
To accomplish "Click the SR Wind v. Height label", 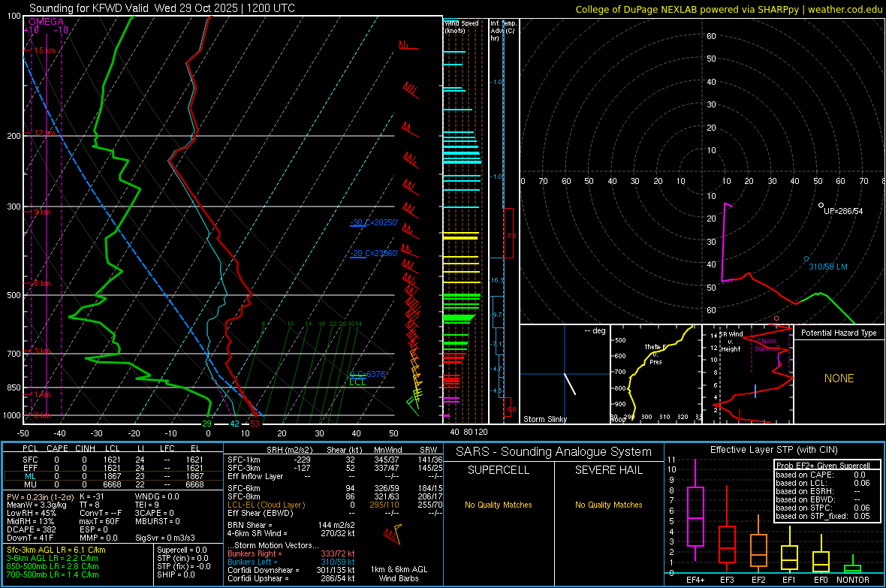I will pos(731,342).
